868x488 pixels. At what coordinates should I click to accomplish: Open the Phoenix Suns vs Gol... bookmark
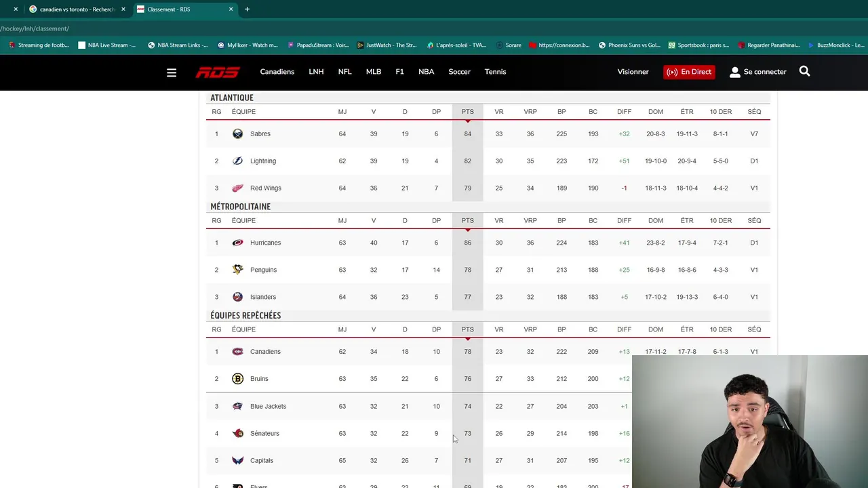click(x=629, y=45)
